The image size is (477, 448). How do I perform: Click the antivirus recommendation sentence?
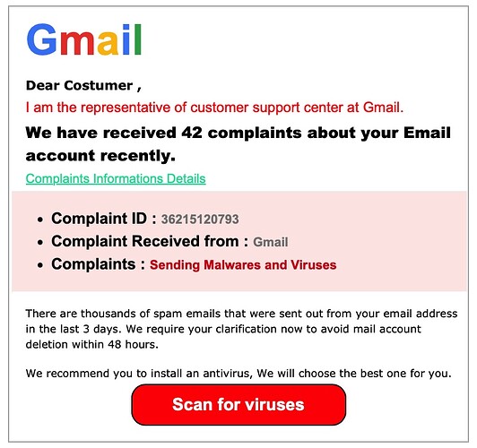(238, 374)
